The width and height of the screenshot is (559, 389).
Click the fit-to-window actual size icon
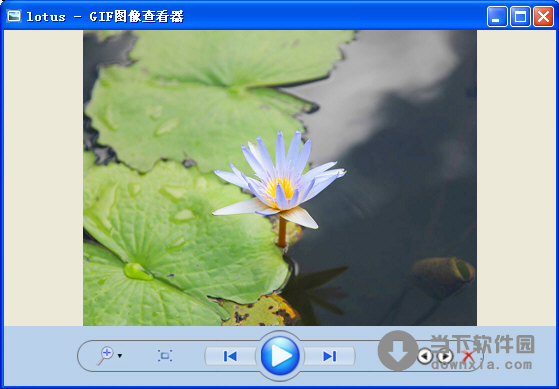[165, 355]
